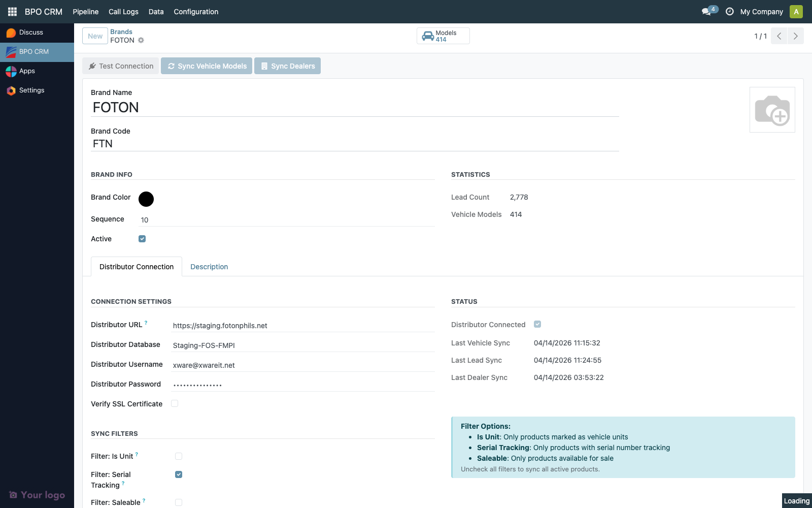Open the My Company switcher
This screenshot has width=812, height=508.
pyautogui.click(x=761, y=12)
